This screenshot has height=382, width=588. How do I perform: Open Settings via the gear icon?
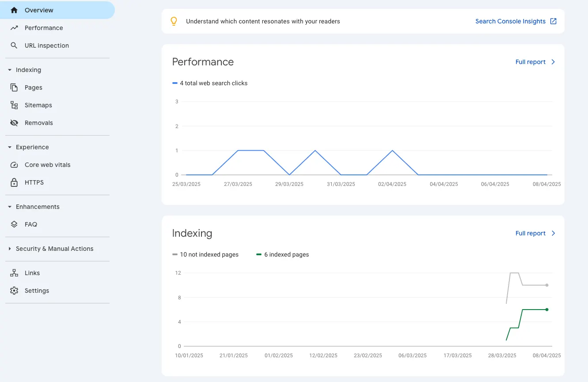pos(13,290)
